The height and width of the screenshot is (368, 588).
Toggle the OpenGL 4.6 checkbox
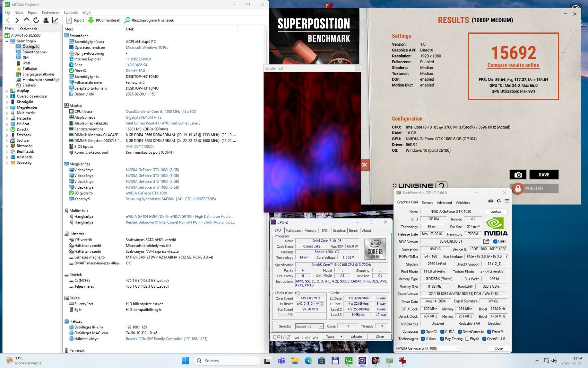coord(484,339)
